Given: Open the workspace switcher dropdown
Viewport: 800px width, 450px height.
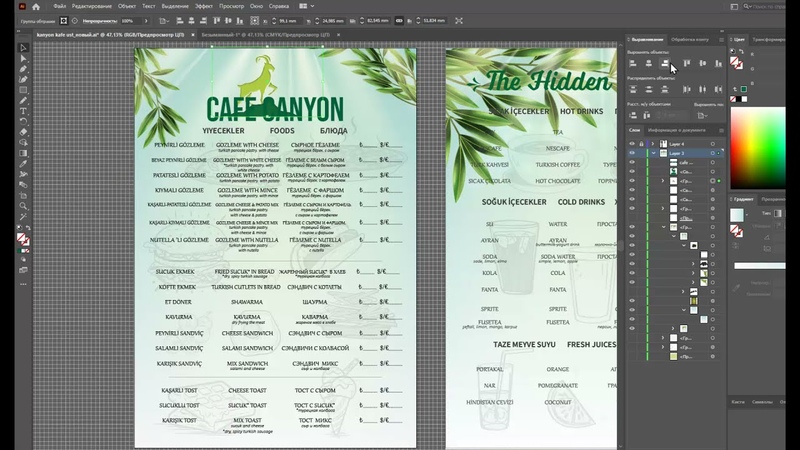Looking at the screenshot, I should (x=306, y=6).
